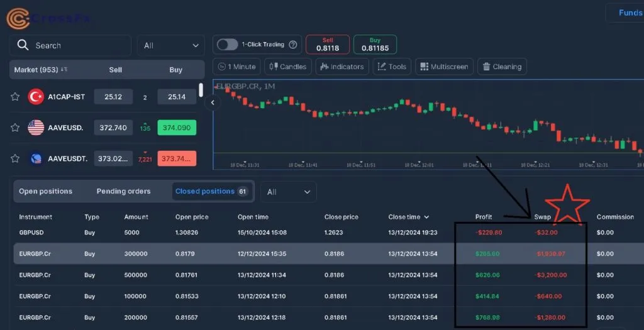Open the 1 Minute timeframe selector

click(236, 67)
